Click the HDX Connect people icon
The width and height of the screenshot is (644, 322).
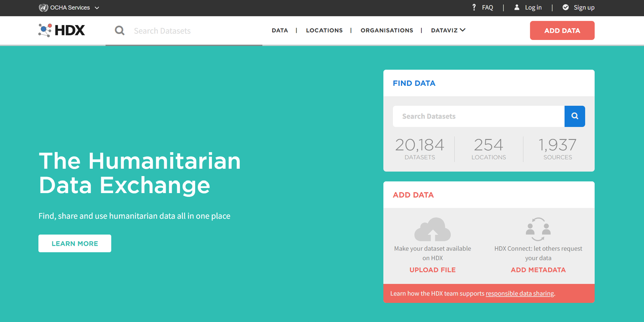click(x=538, y=229)
